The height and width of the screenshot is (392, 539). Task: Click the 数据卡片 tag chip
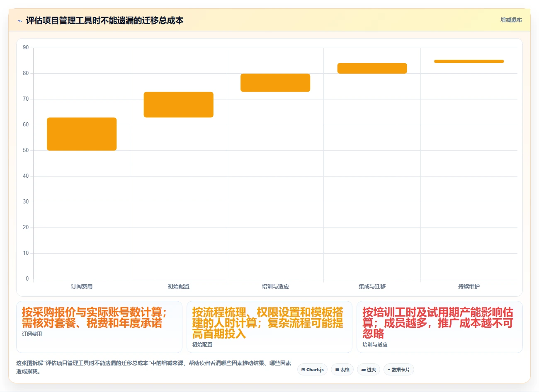coord(398,370)
